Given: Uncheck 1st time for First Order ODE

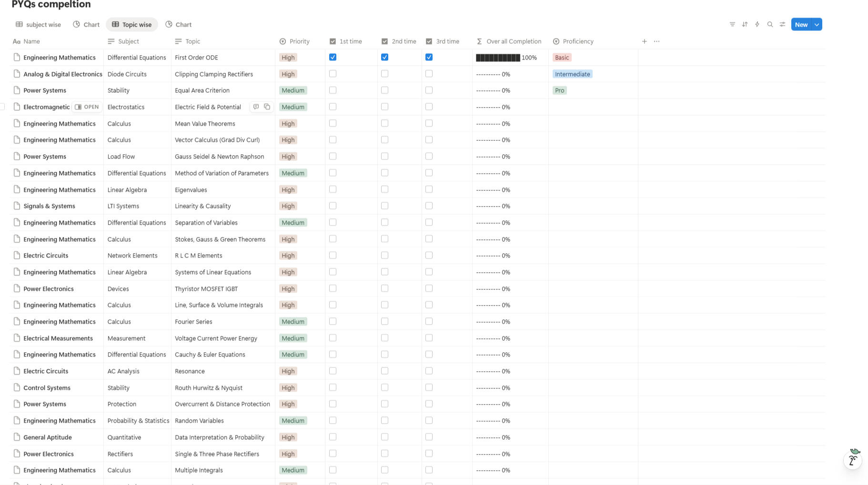Looking at the screenshot, I should point(333,57).
